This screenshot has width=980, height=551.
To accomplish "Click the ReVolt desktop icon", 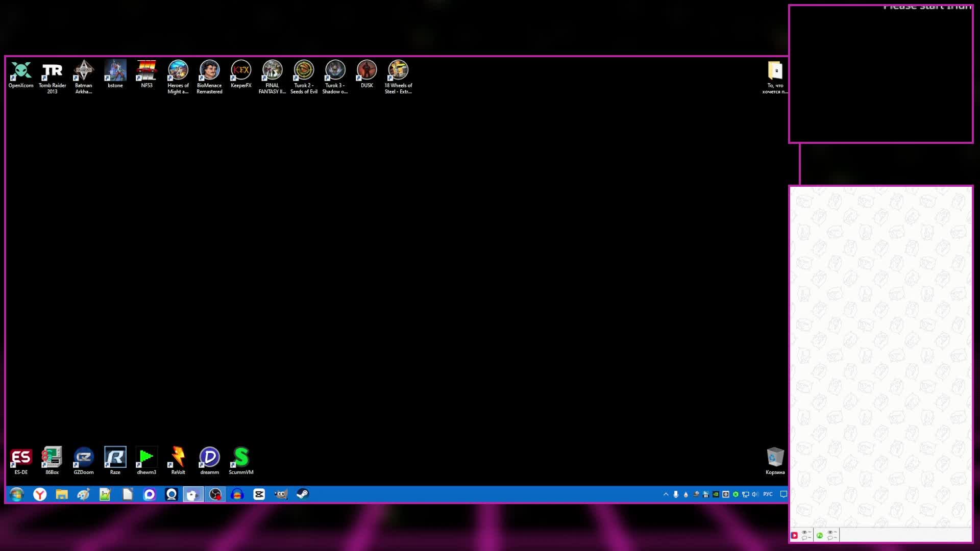I will point(178,458).
